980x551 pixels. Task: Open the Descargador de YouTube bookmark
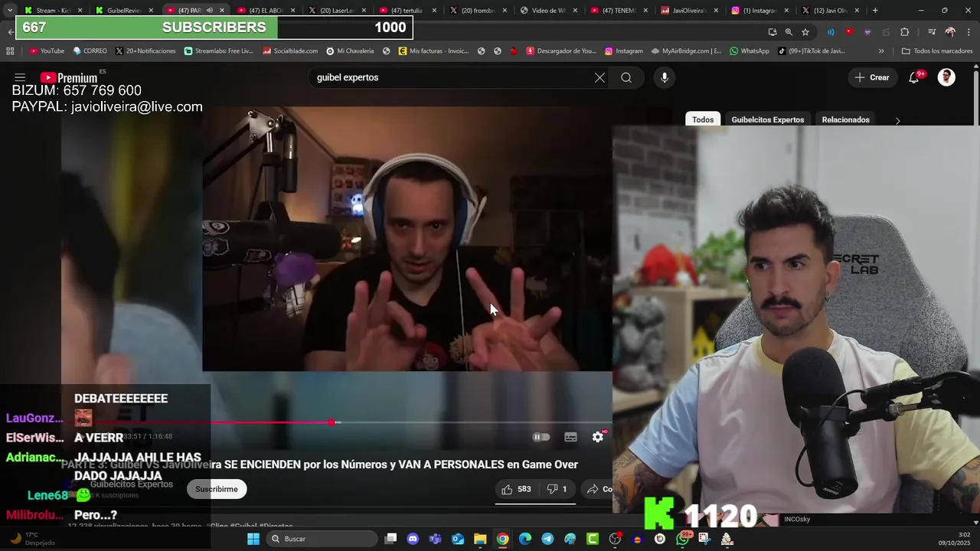pyautogui.click(x=560, y=51)
